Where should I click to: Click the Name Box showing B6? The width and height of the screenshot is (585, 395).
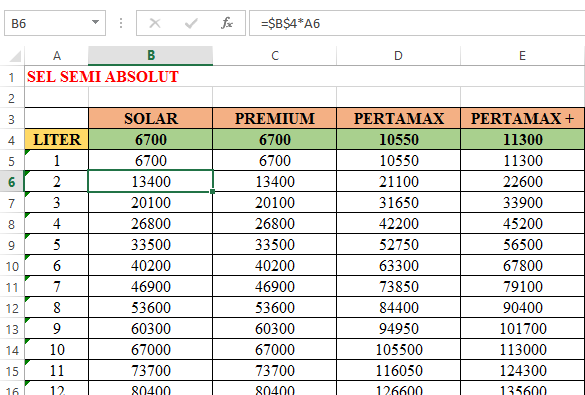[55, 23]
